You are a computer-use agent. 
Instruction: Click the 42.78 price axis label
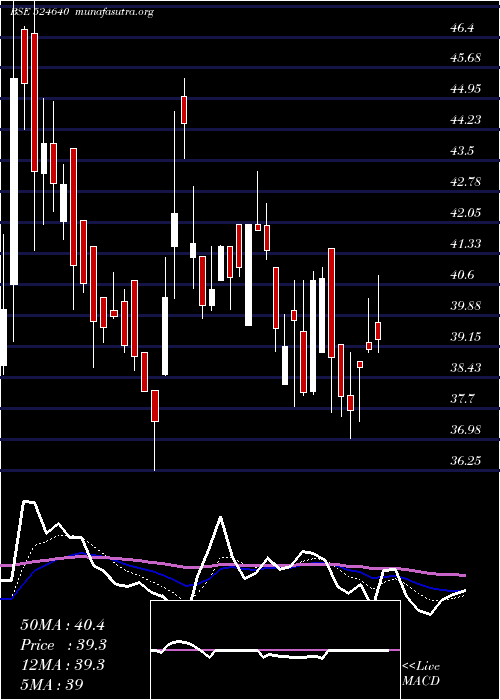pos(466,182)
